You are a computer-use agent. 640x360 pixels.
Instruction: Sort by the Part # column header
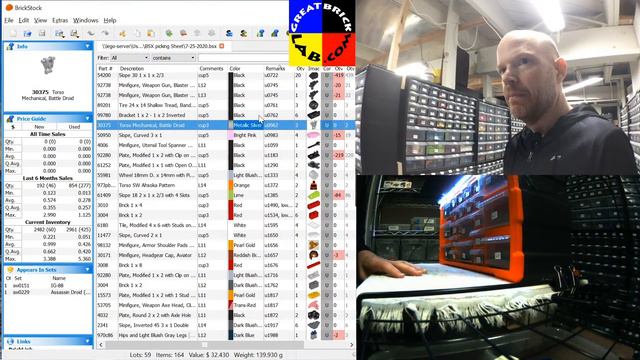(107, 69)
